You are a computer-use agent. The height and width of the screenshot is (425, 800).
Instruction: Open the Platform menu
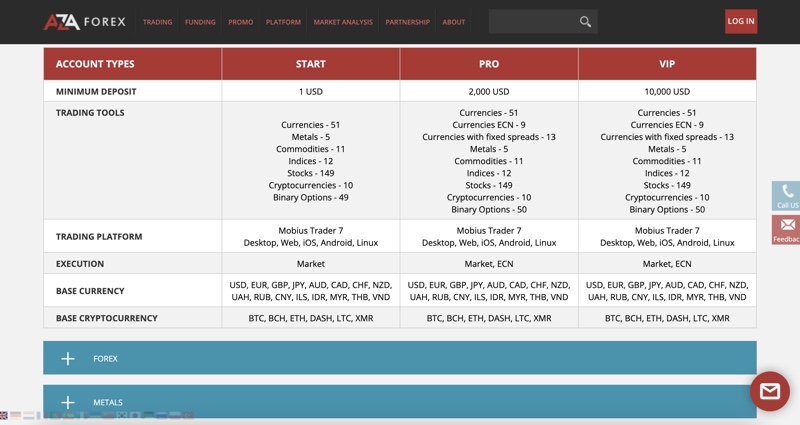283,22
